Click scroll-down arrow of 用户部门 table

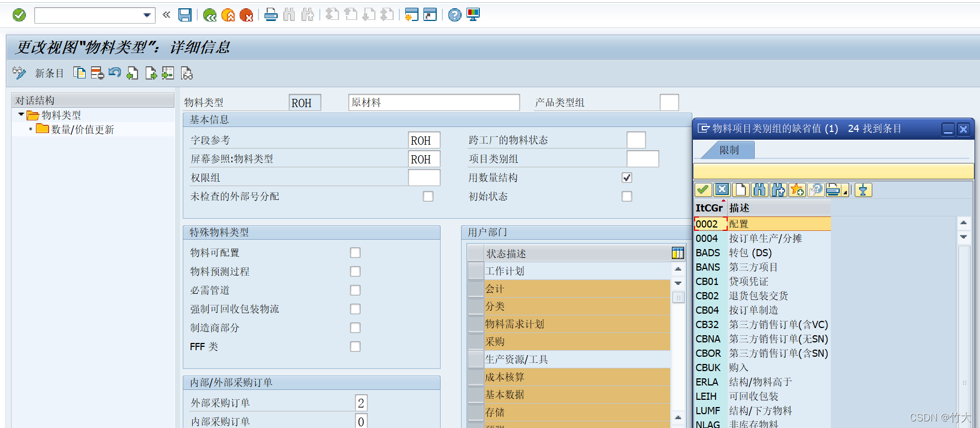[x=678, y=283]
